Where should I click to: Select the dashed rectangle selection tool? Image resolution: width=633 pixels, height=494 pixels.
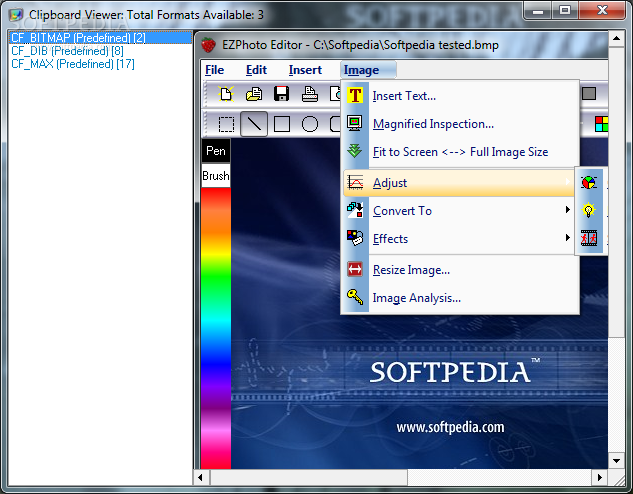click(x=226, y=124)
